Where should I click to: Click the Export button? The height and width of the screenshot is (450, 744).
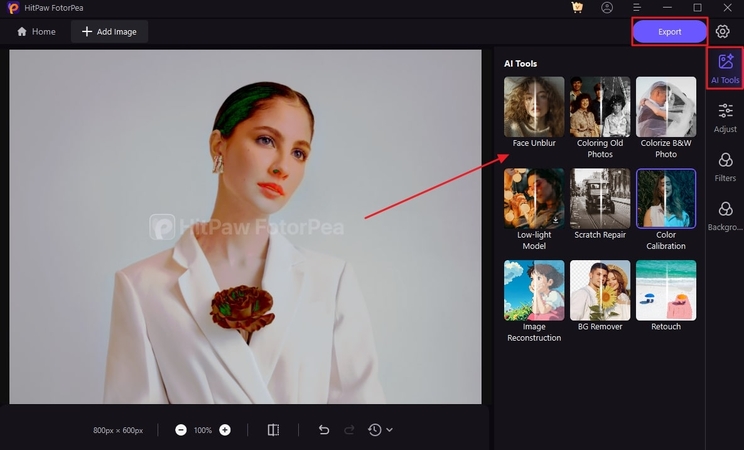click(x=670, y=32)
